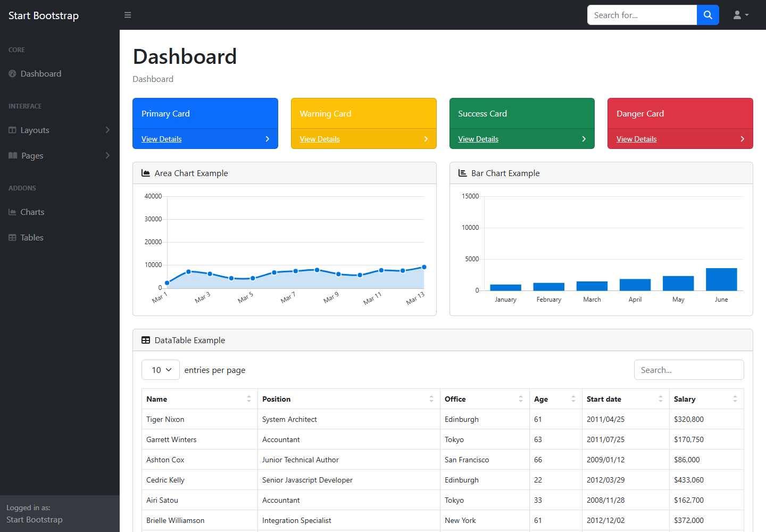Focus the top navbar Search for field
The width and height of the screenshot is (766, 532).
click(x=642, y=15)
